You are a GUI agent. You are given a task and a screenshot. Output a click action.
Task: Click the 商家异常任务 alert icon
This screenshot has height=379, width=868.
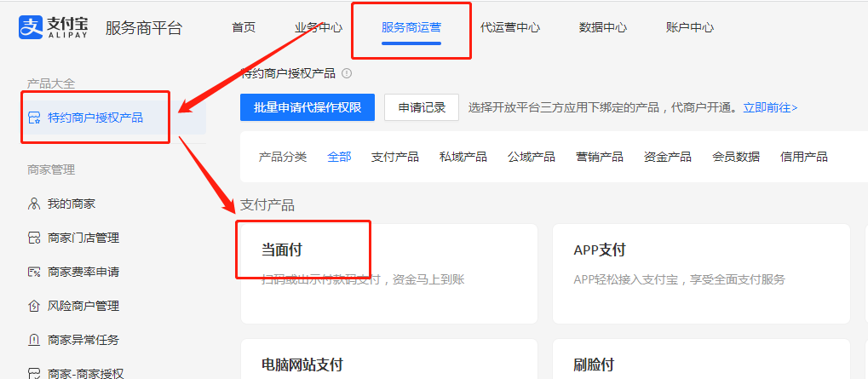(34, 341)
